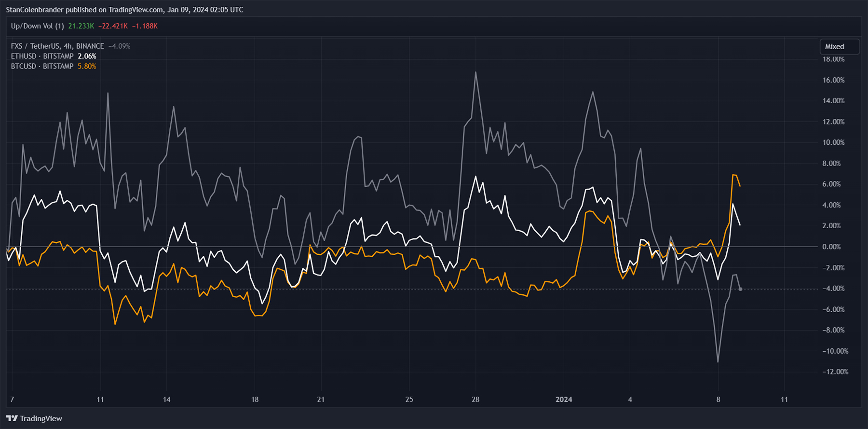Image resolution: width=868 pixels, height=429 pixels.
Task: Click the white ETHUSD 2.06% value
Action: point(87,56)
